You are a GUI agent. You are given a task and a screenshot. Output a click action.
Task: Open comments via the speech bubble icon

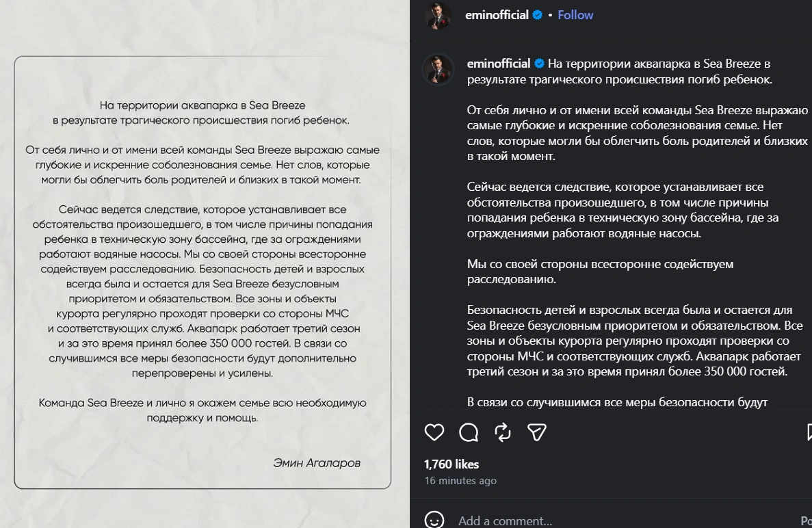click(x=469, y=432)
